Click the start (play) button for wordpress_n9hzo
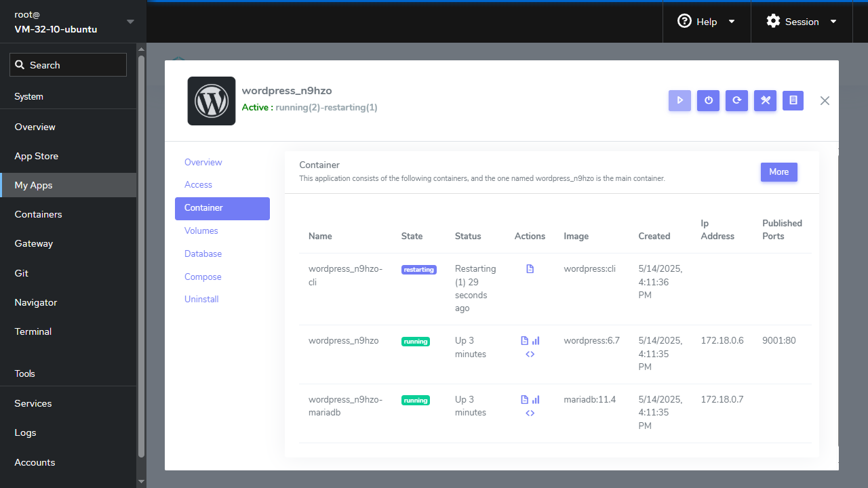Image resolution: width=868 pixels, height=488 pixels. 679,100
